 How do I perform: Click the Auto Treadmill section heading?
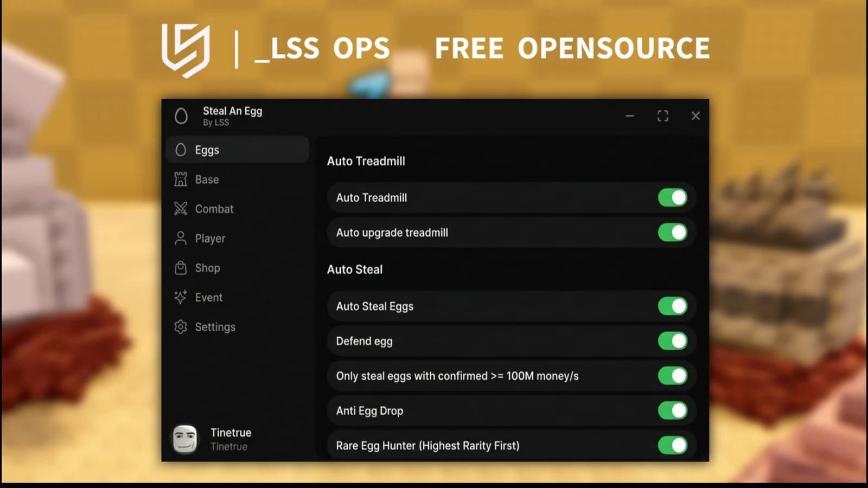pos(366,161)
